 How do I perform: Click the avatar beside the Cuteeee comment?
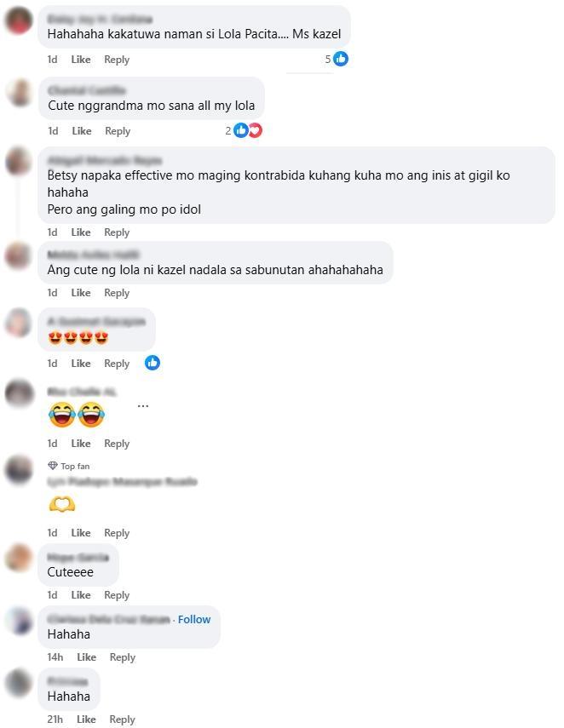point(19,558)
